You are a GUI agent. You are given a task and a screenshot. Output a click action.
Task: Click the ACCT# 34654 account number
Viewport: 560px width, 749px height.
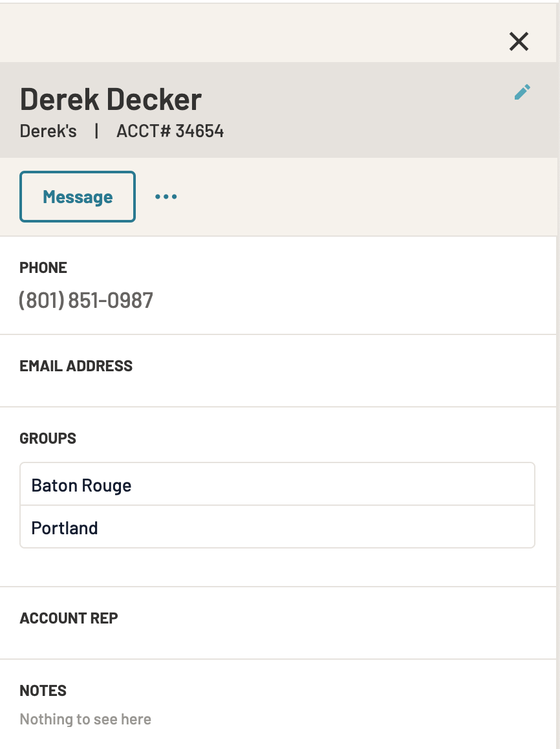pos(170,131)
